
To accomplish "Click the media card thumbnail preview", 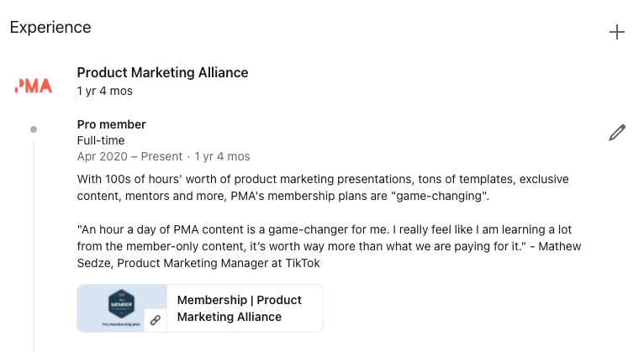I will (x=122, y=308).
